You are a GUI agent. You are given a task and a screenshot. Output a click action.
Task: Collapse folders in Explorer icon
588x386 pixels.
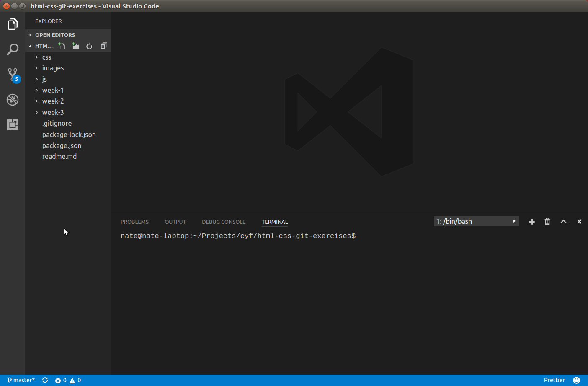point(103,46)
